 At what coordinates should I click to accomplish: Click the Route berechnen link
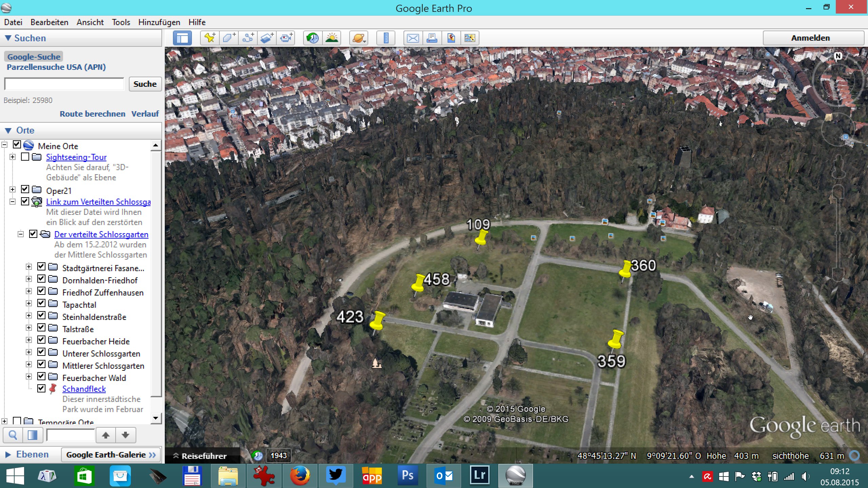pos(92,114)
